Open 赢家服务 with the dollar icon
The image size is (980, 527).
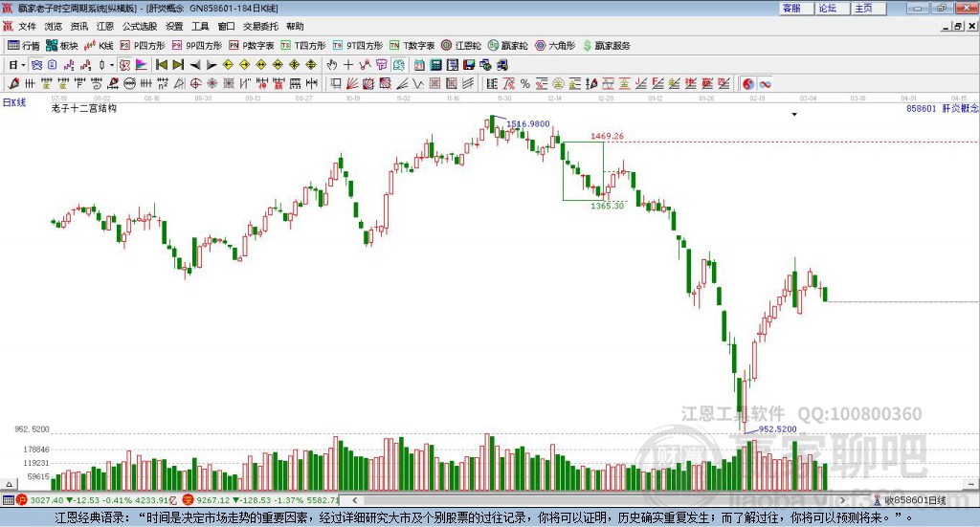606,46
